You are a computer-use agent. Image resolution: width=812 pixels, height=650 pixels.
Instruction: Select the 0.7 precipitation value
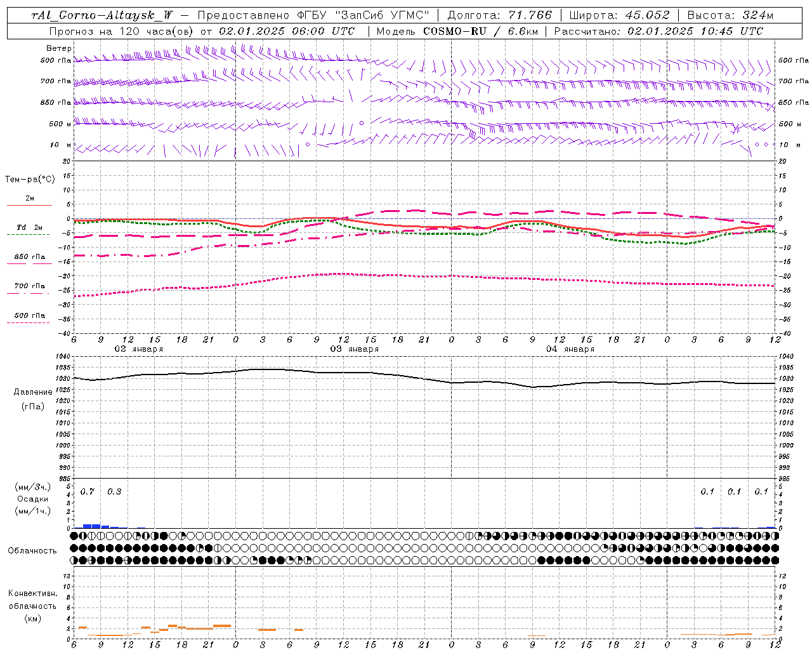point(88,492)
